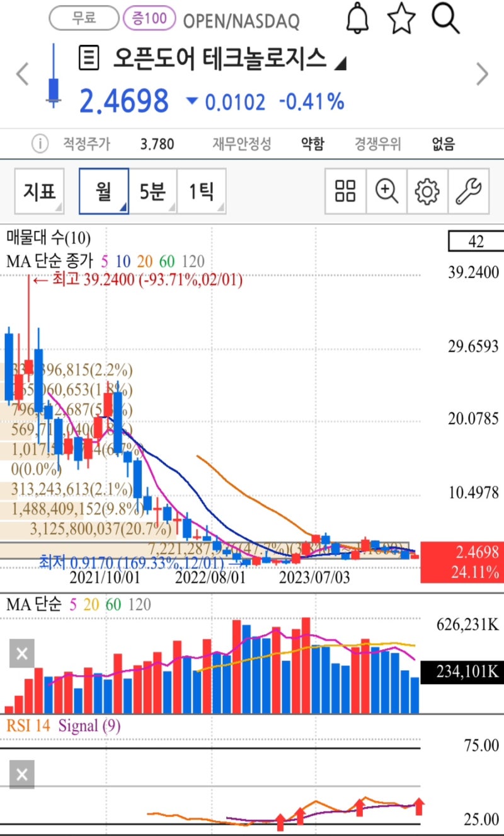Close the RSI panel with its X button

[22, 775]
